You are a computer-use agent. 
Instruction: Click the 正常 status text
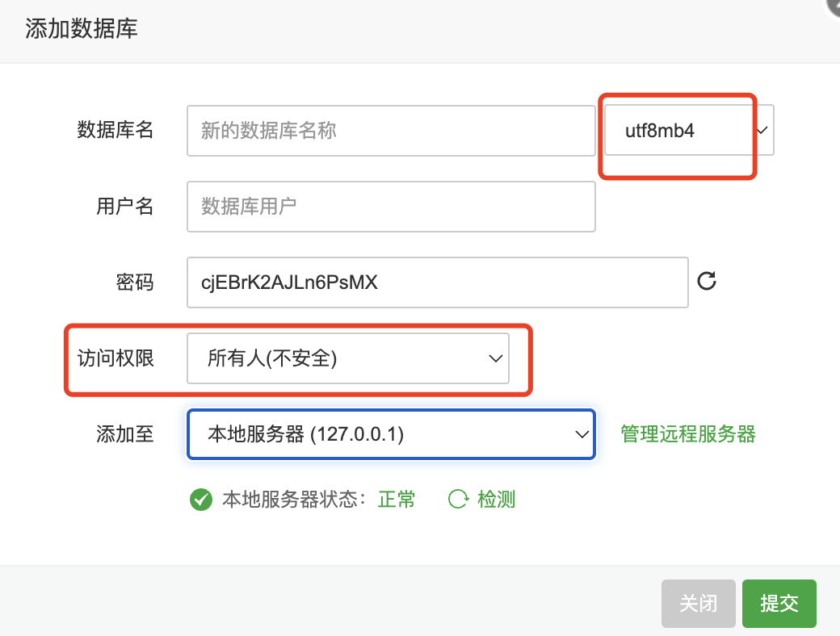(x=397, y=500)
